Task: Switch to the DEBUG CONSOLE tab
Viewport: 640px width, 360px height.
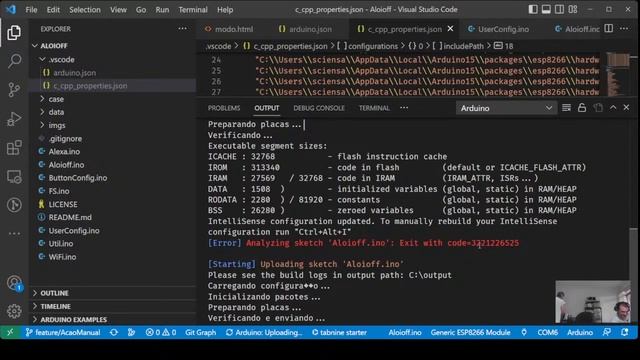Action: tap(319, 108)
